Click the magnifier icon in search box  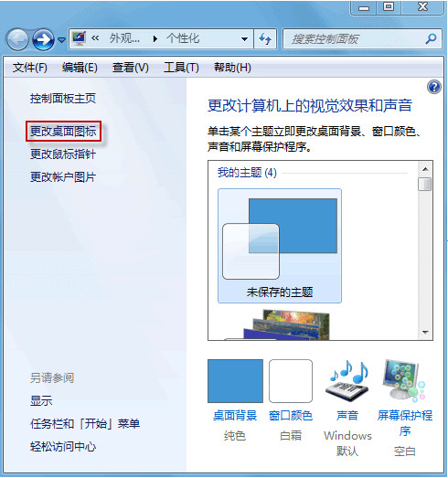point(431,38)
